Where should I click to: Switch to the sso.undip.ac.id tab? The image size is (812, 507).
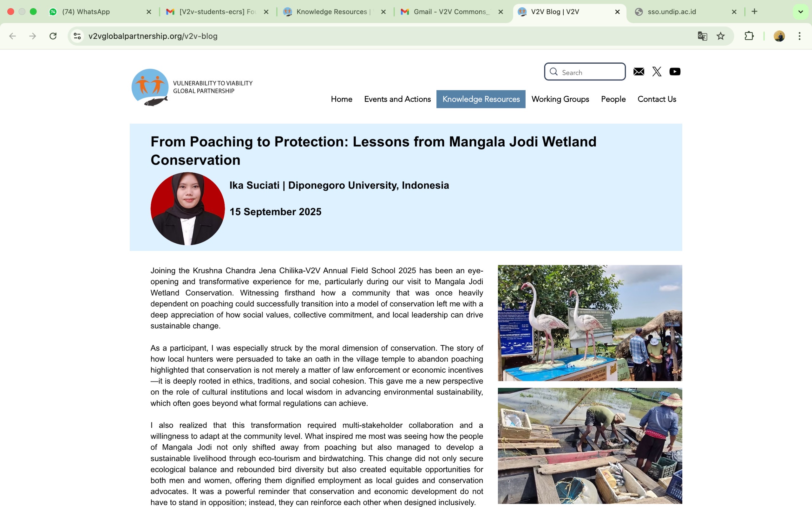[x=681, y=12]
